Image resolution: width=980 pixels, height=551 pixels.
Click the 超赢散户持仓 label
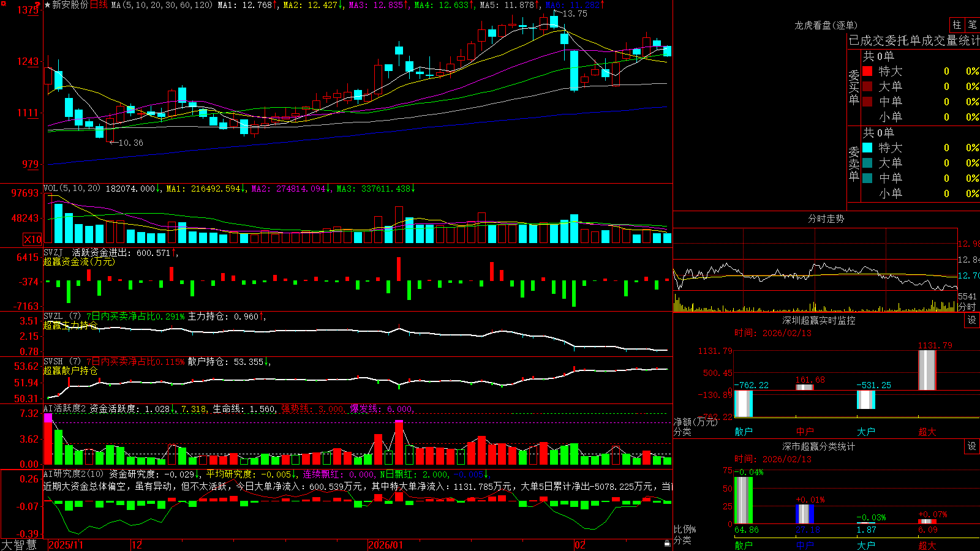tap(70, 370)
